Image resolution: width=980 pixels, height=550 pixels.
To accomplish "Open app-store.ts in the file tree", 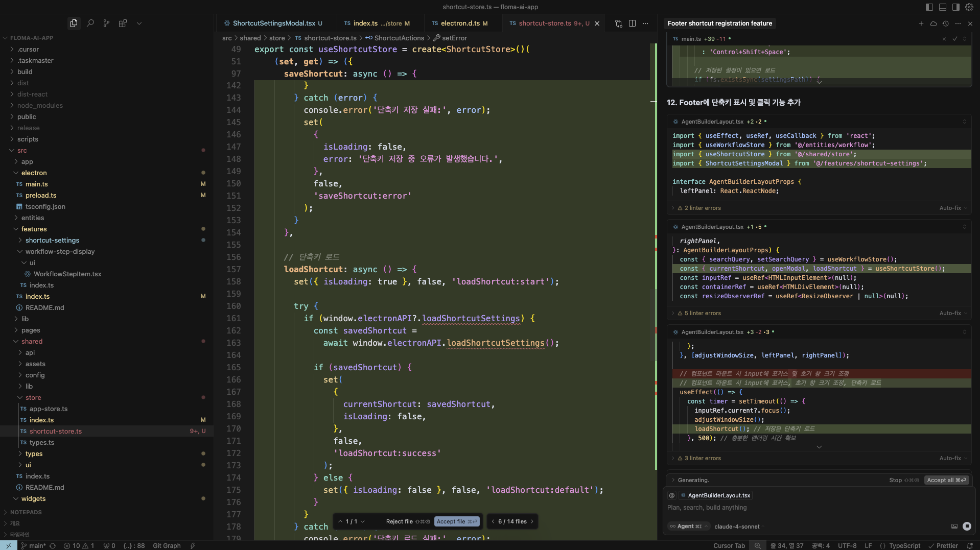I will click(49, 409).
